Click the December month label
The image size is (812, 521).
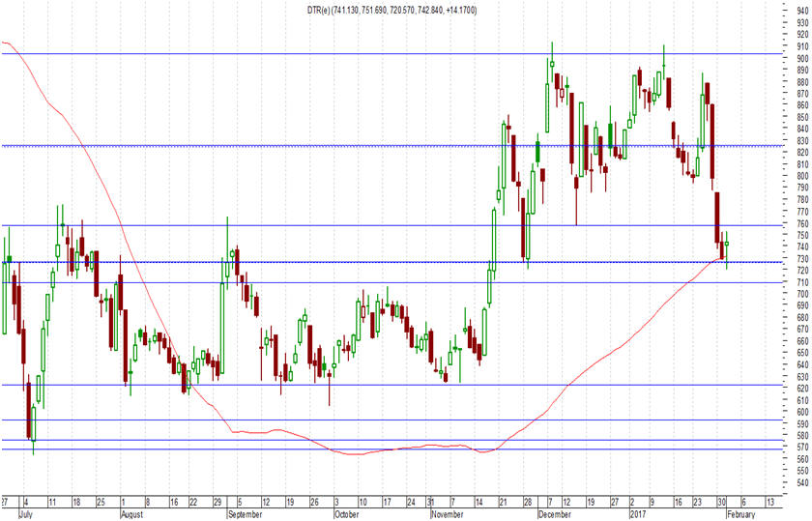(554, 514)
